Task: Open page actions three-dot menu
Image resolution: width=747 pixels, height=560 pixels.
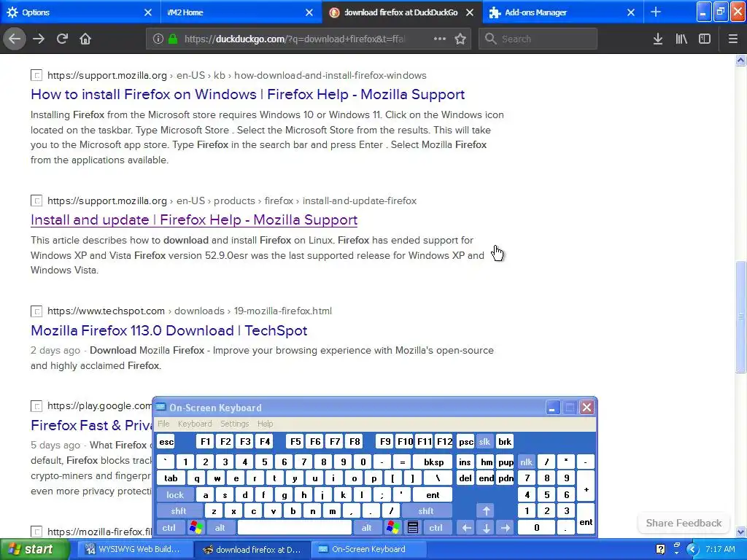Action: [x=439, y=39]
